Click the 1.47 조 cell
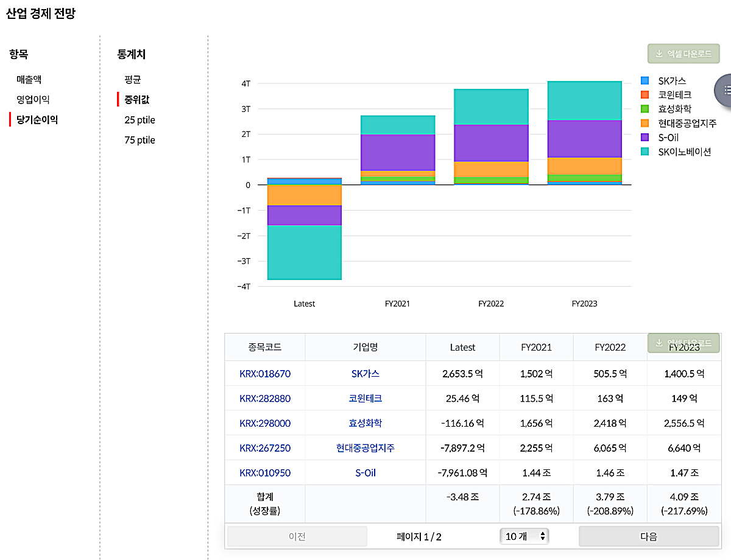Screen dimensions: 731x560 (x=683, y=472)
